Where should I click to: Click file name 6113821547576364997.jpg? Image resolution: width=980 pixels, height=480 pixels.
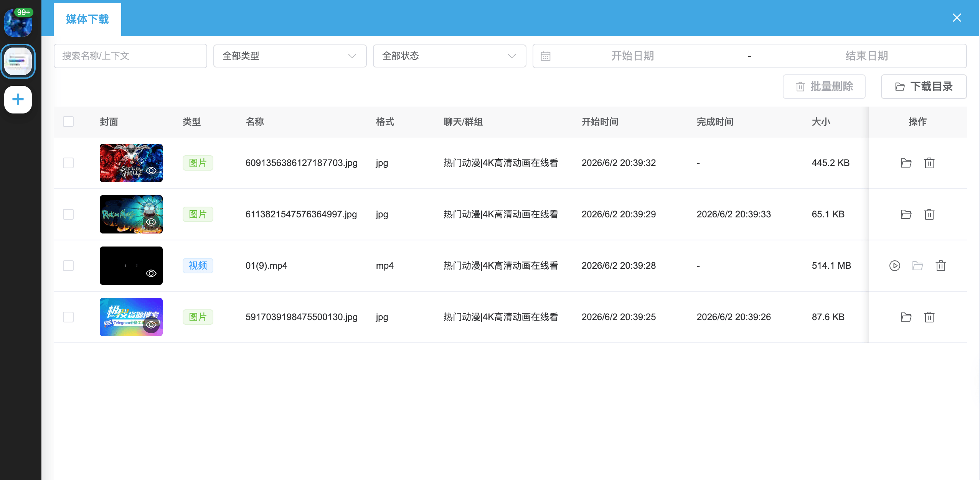click(301, 214)
